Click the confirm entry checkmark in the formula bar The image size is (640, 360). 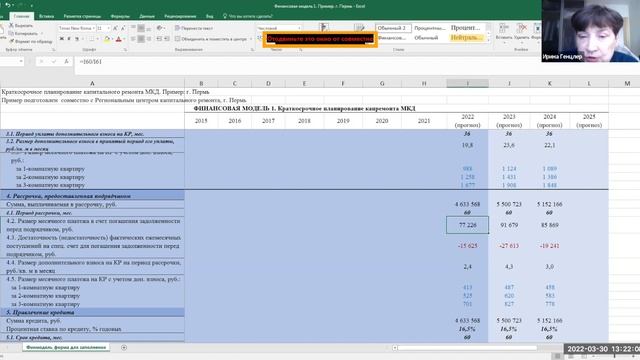pyautogui.click(x=53, y=62)
